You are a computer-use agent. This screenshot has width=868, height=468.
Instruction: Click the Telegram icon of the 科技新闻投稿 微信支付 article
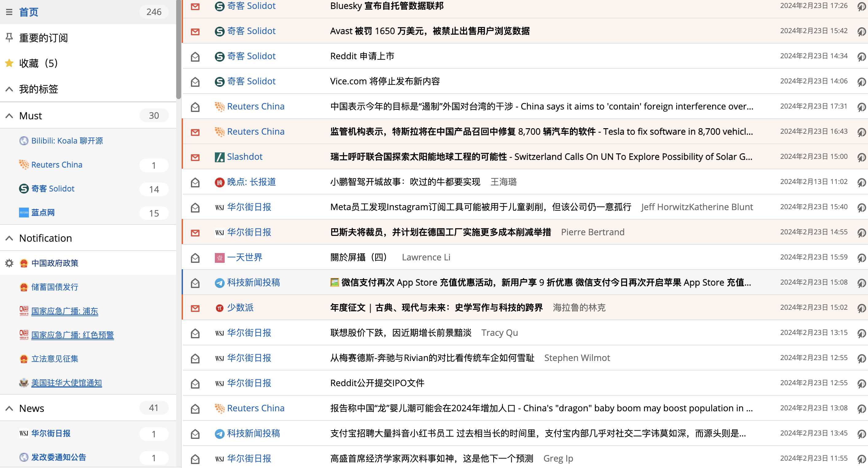click(219, 283)
